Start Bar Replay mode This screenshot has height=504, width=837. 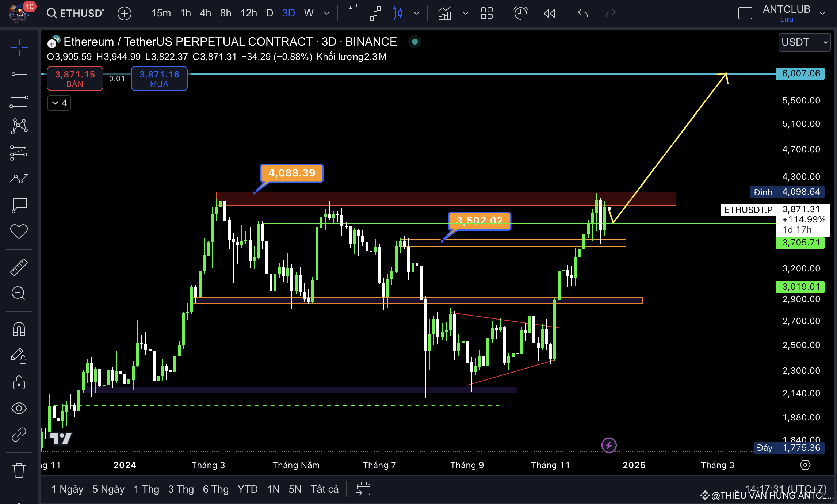coord(549,13)
